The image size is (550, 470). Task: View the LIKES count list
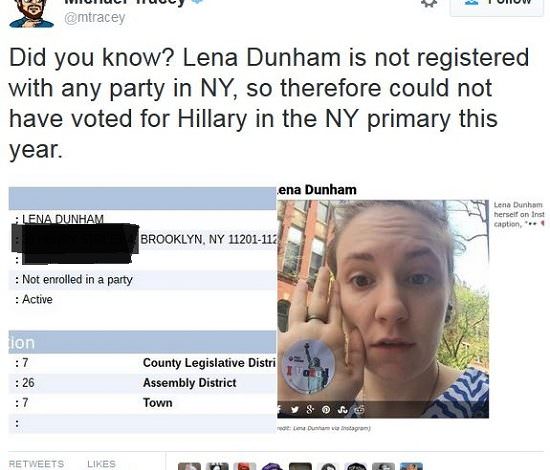pyautogui.click(x=101, y=464)
